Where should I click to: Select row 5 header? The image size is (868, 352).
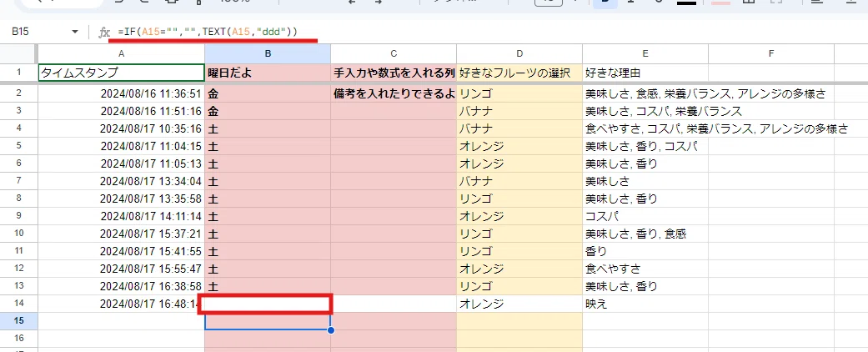click(19, 146)
